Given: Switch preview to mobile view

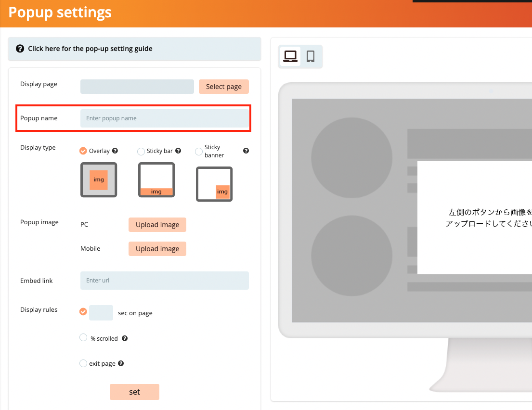Looking at the screenshot, I should (310, 56).
